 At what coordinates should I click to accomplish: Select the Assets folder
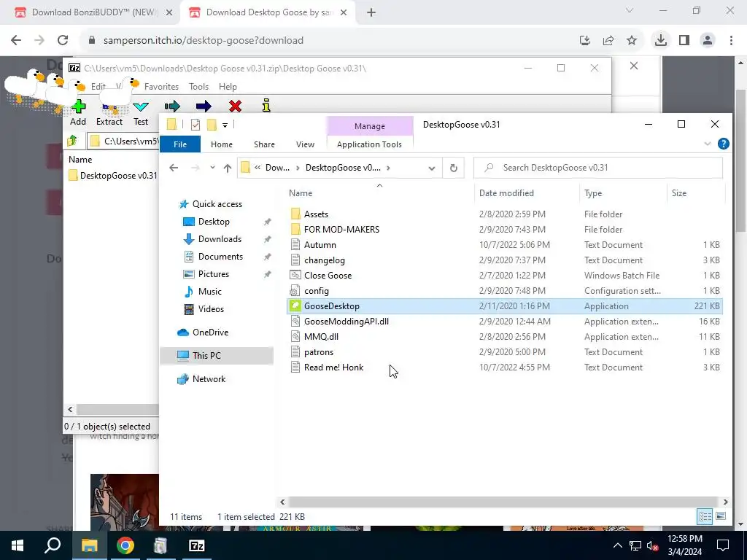pyautogui.click(x=316, y=214)
